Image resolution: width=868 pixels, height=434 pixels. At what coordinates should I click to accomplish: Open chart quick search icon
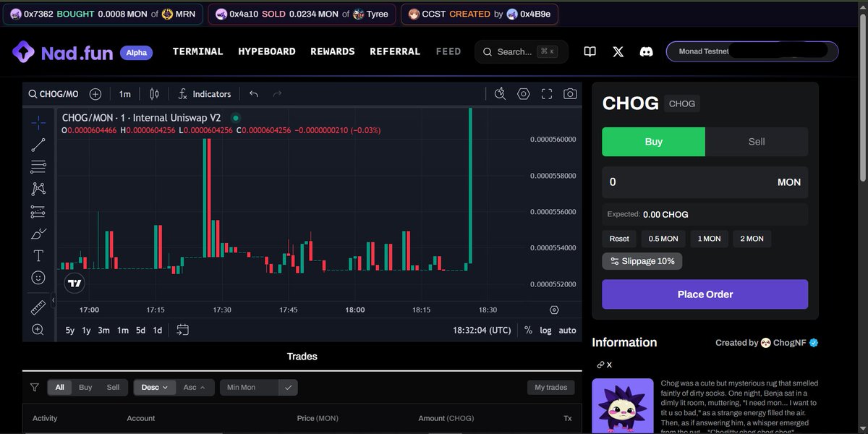coord(500,94)
